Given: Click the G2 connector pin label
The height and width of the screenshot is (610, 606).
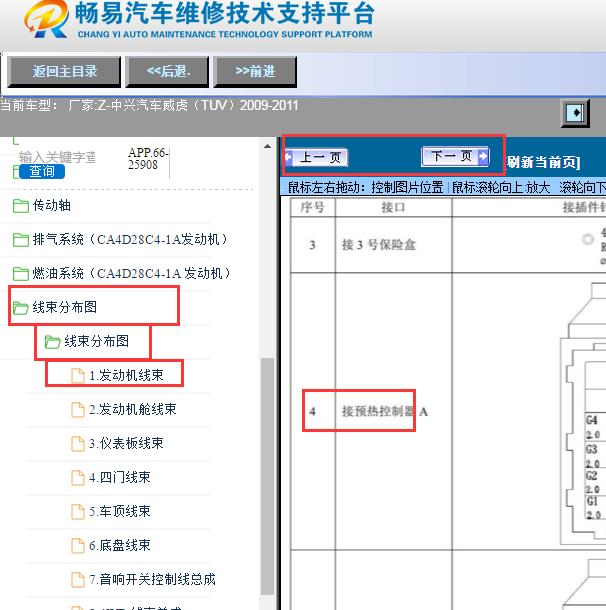Looking at the screenshot, I should click(592, 475).
